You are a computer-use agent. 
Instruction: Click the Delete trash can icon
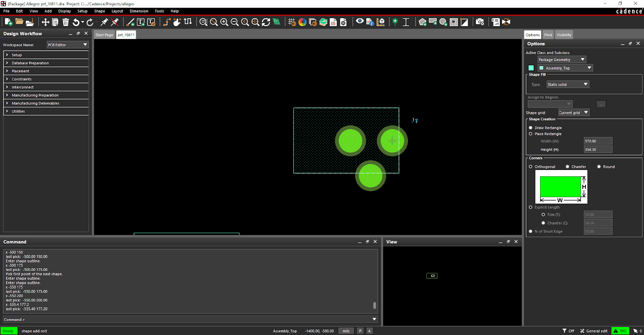(x=66, y=22)
